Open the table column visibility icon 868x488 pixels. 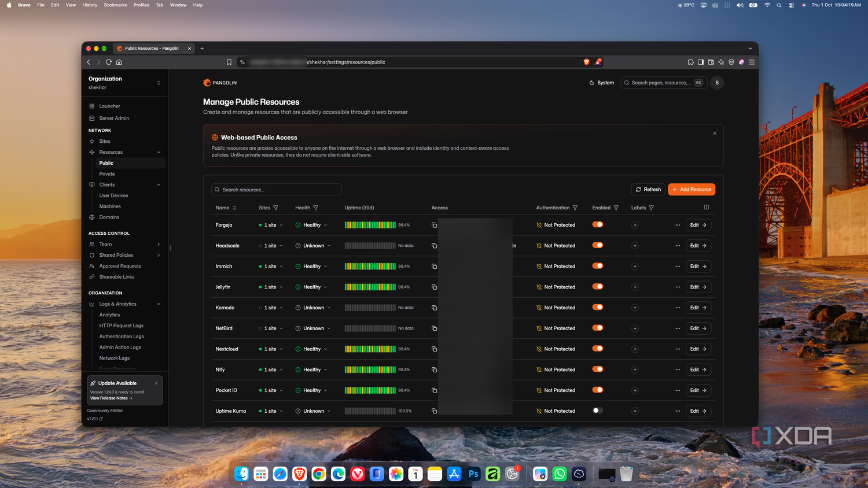tap(706, 207)
